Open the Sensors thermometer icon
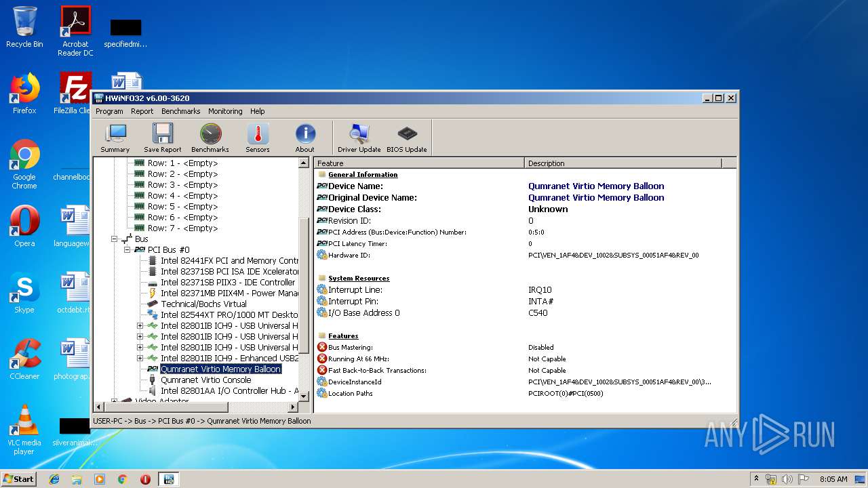 point(258,138)
